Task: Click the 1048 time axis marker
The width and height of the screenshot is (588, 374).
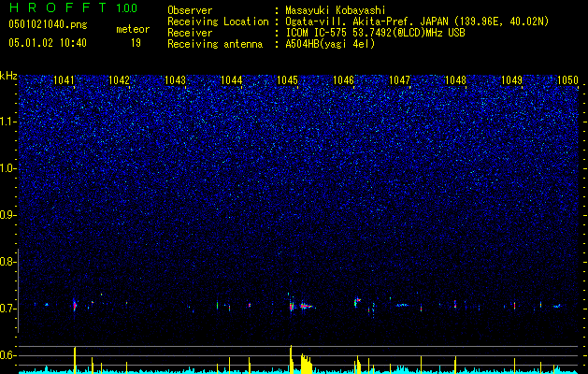Action: point(455,80)
